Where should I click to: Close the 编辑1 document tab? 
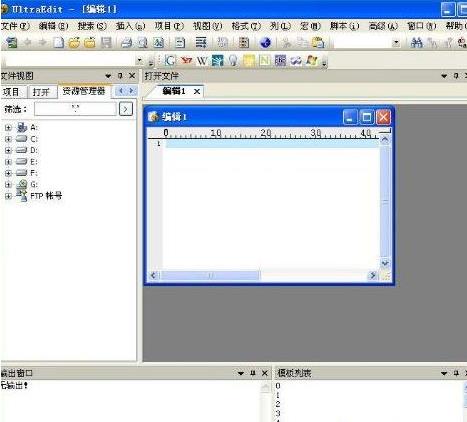point(197,91)
